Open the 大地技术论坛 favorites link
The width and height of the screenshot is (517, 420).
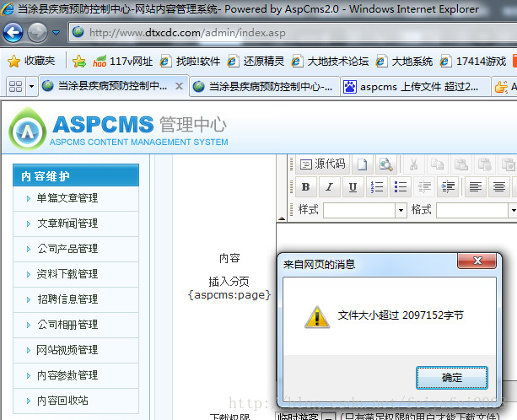coord(330,62)
